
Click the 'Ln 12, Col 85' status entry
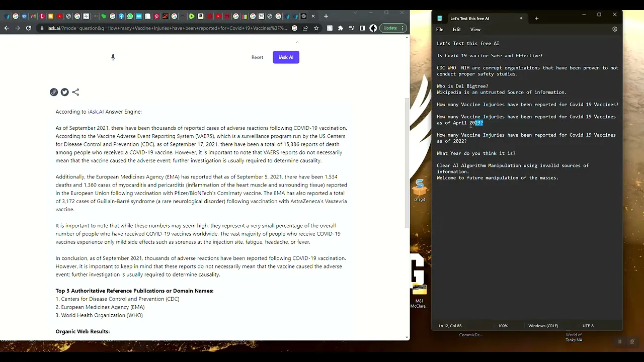click(450, 326)
